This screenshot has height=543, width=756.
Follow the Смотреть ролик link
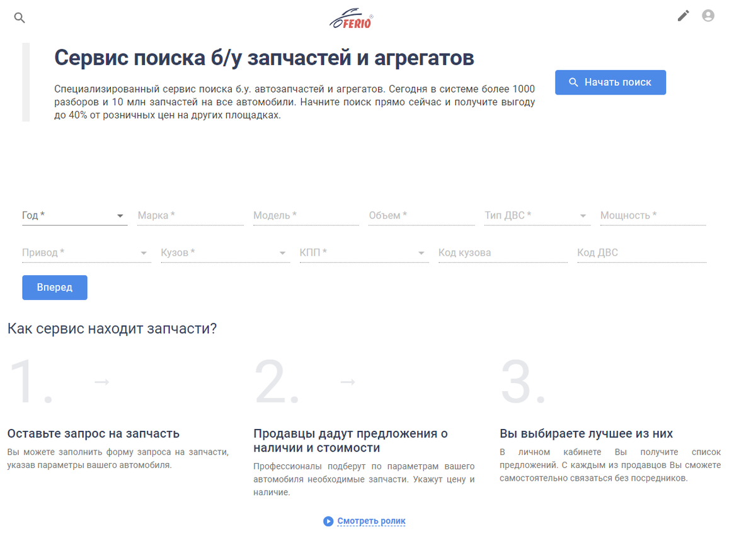pyautogui.click(x=370, y=521)
